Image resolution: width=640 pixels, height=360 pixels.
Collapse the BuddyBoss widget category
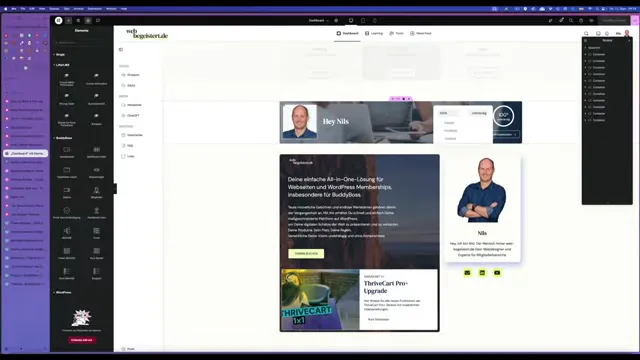coord(63,138)
